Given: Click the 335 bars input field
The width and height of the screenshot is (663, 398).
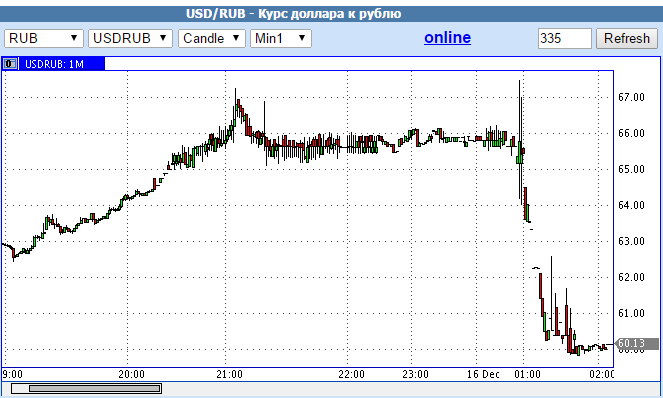Looking at the screenshot, I should coord(564,38).
